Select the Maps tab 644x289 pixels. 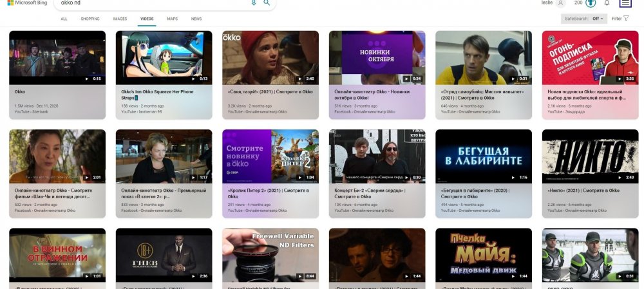(172, 19)
